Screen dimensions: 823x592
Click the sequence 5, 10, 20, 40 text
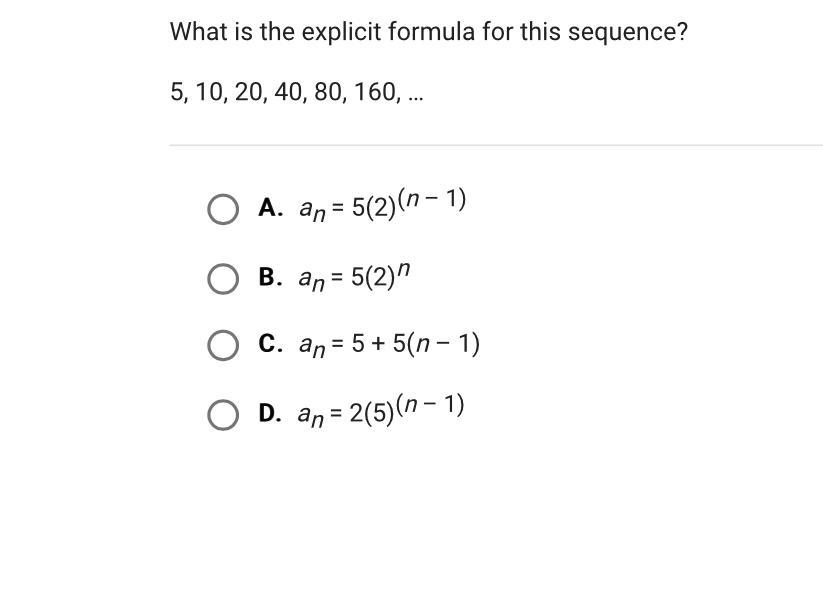tap(297, 92)
